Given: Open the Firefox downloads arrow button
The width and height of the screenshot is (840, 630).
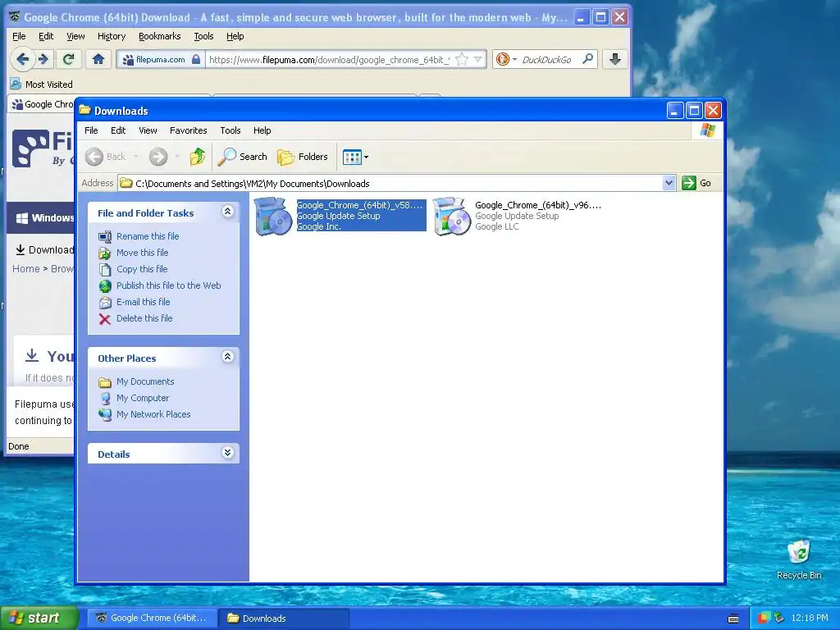Looking at the screenshot, I should [615, 59].
